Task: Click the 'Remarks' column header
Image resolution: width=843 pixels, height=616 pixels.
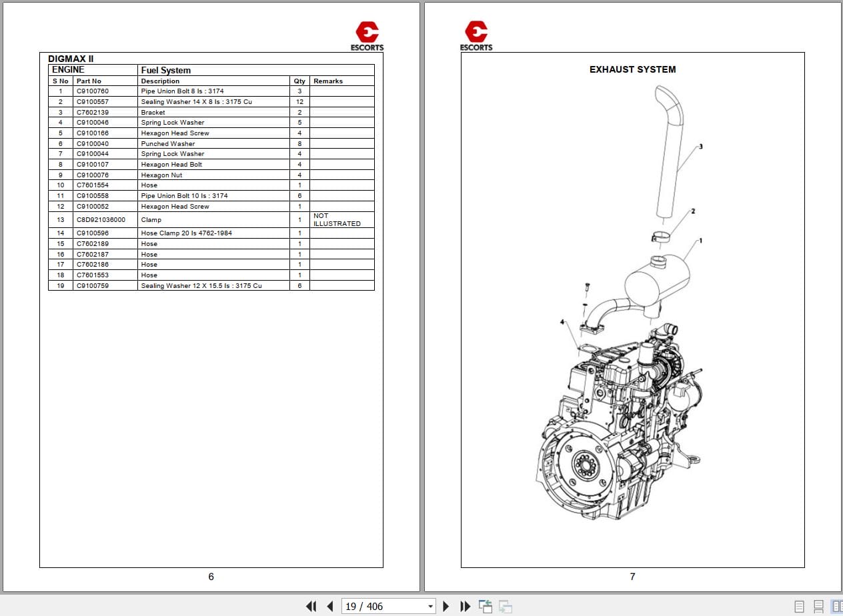Action: click(328, 81)
